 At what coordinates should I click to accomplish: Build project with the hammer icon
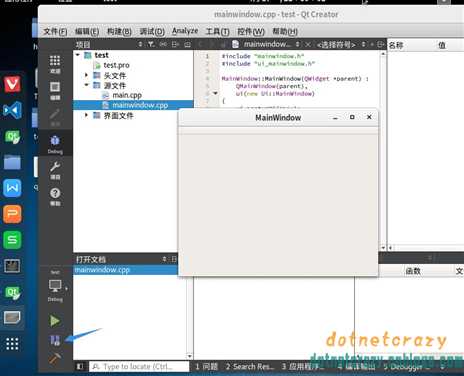tap(55, 359)
